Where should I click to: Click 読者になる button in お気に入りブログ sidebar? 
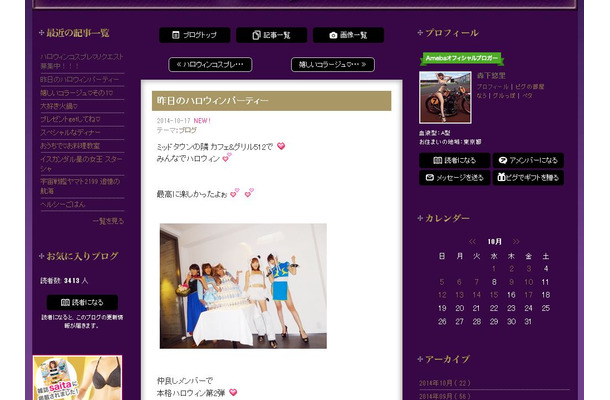coord(81,302)
